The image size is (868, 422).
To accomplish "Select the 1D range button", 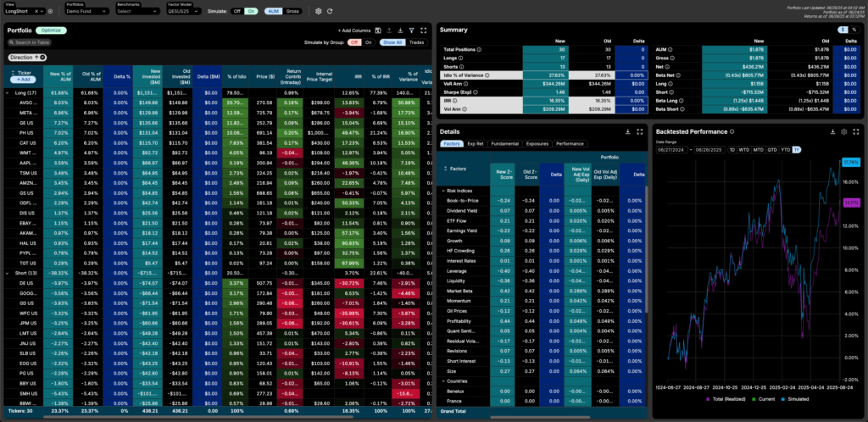I will click(732, 150).
